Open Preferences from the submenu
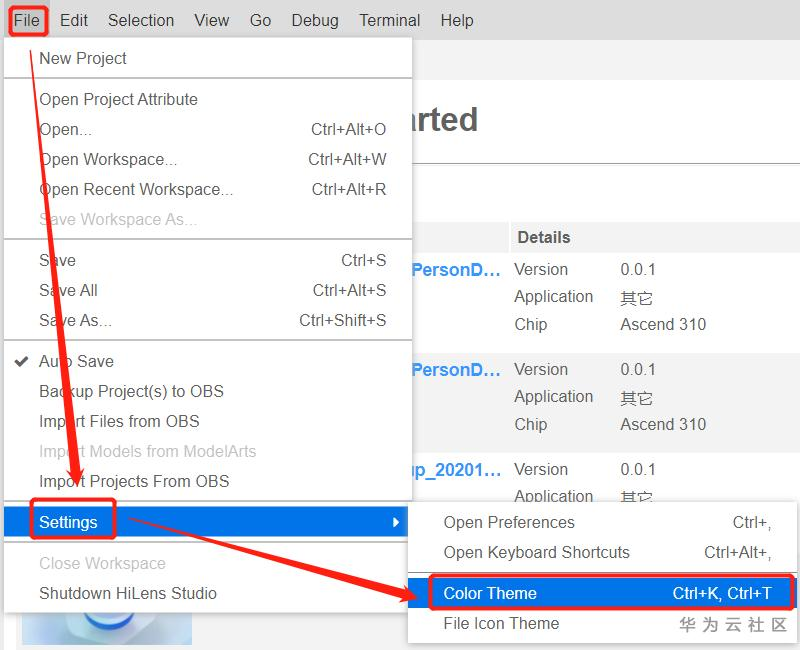The image size is (800, 650). (509, 522)
